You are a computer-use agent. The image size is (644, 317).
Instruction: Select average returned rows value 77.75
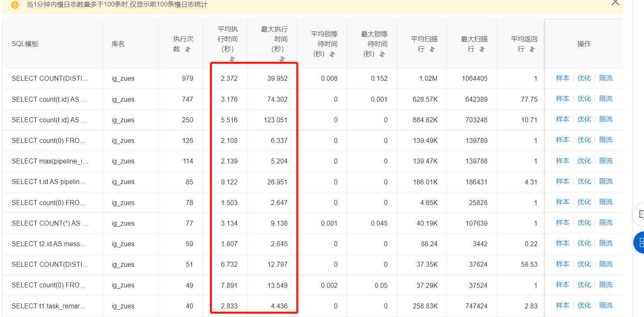(529, 99)
